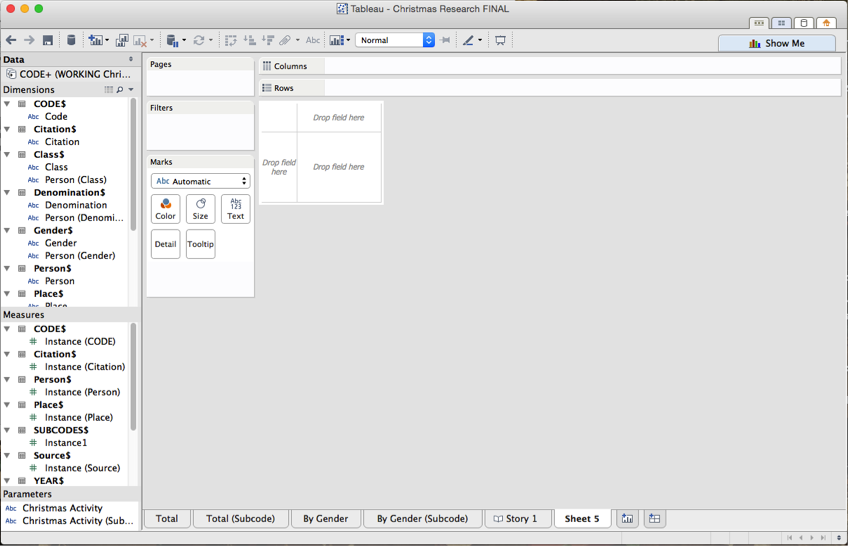Open the Normal fit dropdown
The height and width of the screenshot is (546, 848).
coord(395,40)
